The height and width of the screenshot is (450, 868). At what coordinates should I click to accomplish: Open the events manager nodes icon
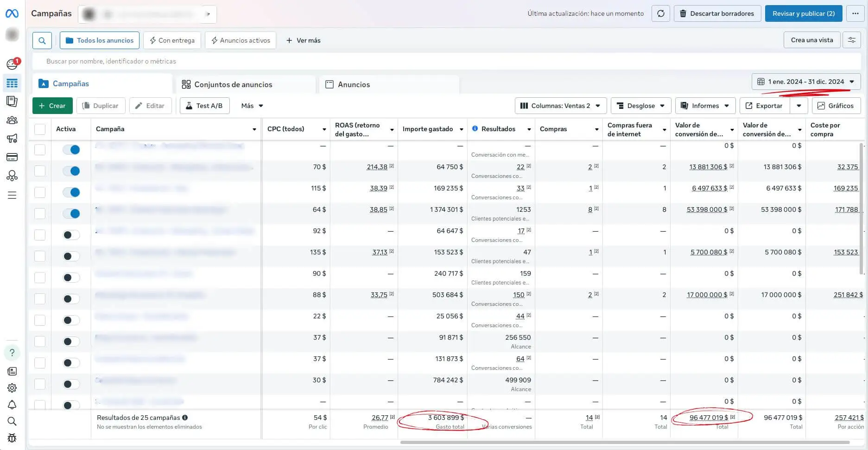pos(12,176)
